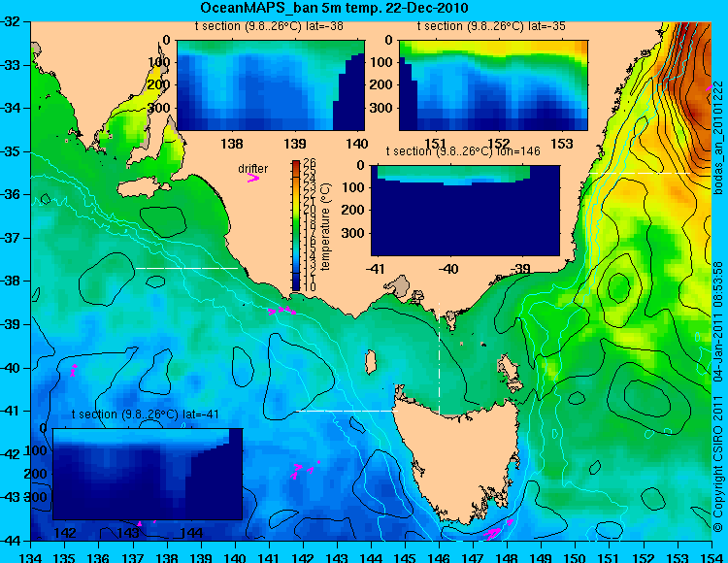Click the "200" depth label on the lon=146 inset
Screen dimensions: 728x563
353,210
